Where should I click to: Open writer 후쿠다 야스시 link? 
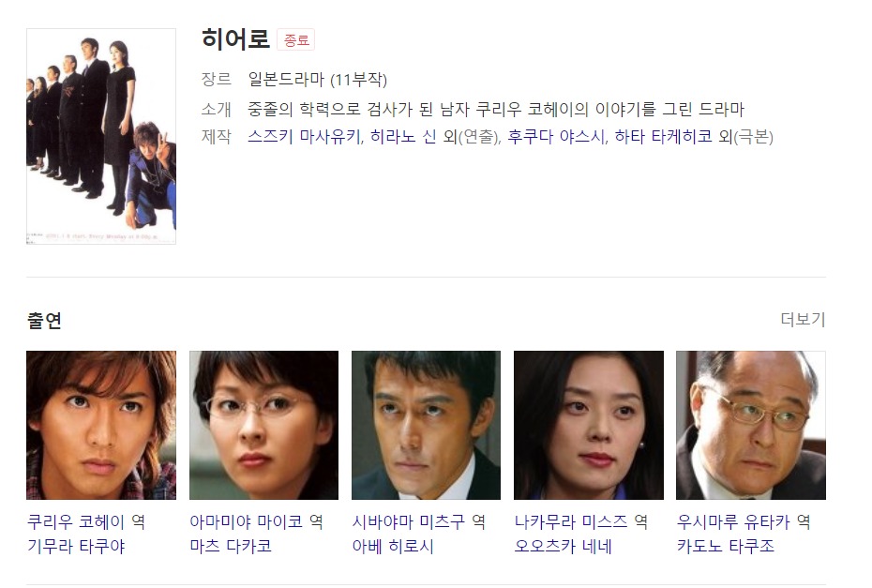coord(556,136)
